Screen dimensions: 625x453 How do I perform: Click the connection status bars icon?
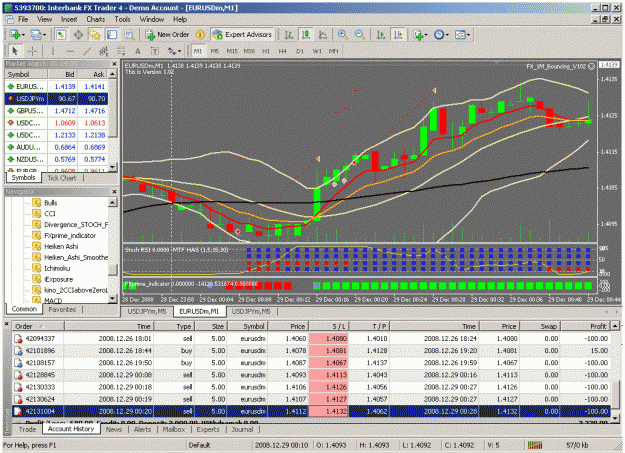[535, 445]
